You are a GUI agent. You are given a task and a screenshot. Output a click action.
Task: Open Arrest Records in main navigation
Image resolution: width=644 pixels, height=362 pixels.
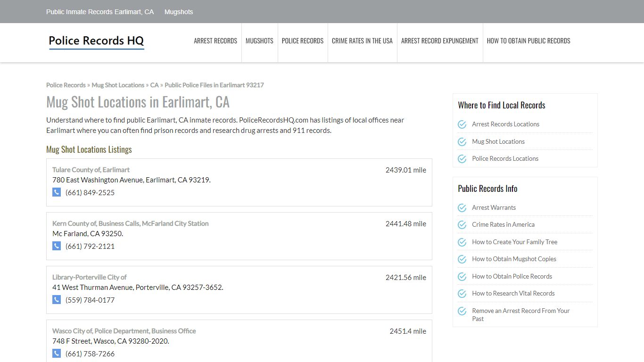[215, 41]
